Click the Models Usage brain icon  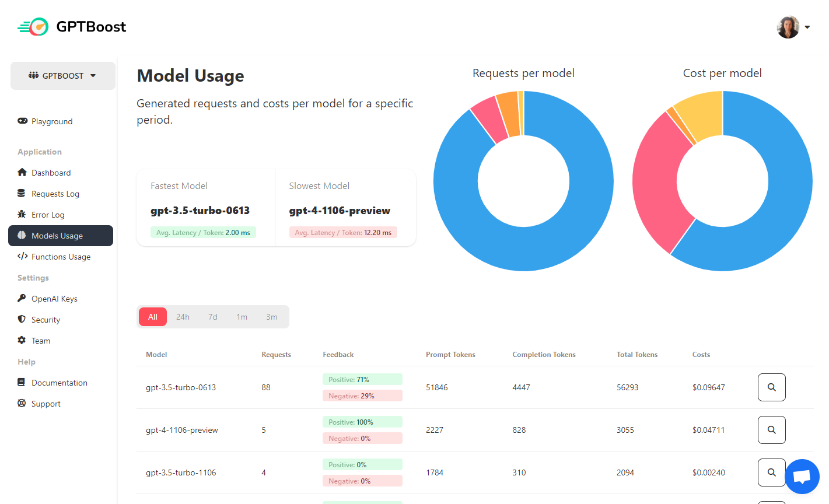click(22, 235)
